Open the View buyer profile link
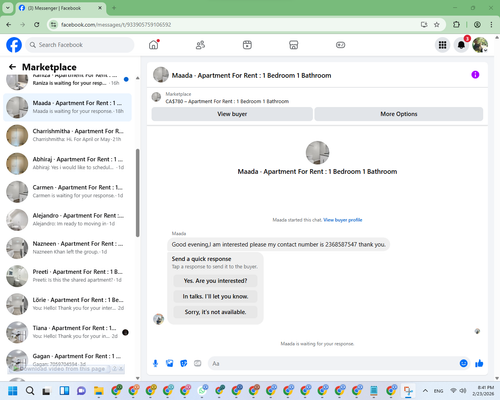 pos(343,220)
